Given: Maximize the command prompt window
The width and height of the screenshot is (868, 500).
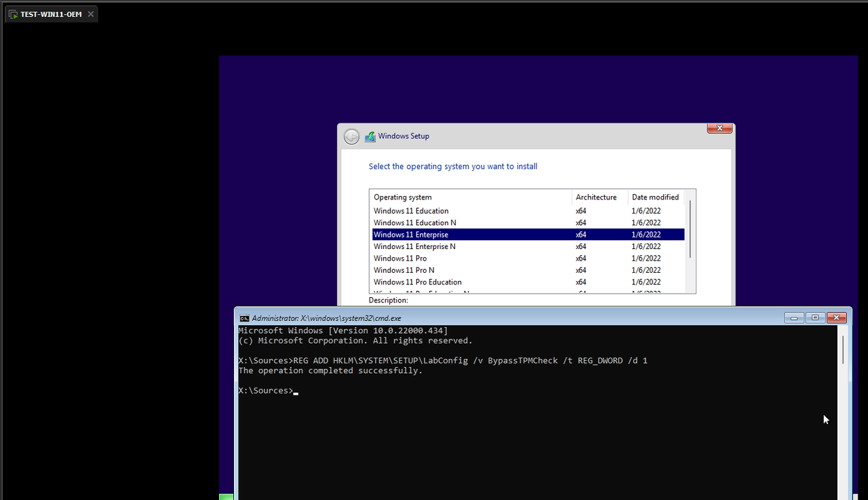Looking at the screenshot, I should pyautogui.click(x=815, y=318).
